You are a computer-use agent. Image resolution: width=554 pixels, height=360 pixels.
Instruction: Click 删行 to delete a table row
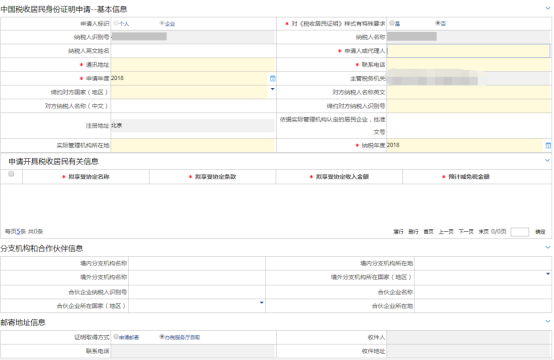tap(413, 232)
